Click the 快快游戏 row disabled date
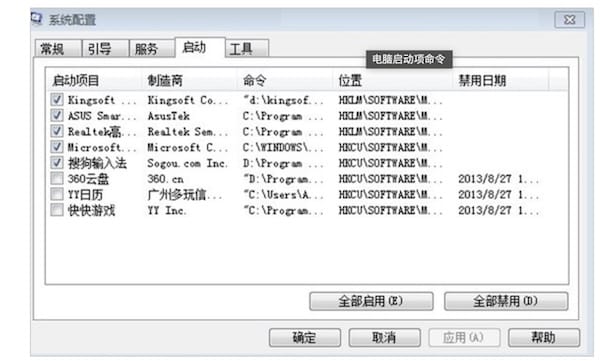 tap(499, 210)
